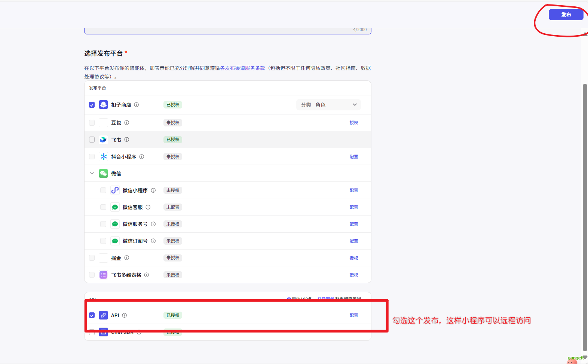The width and height of the screenshot is (588, 364).
Task: Uncheck the 扣子商店 checkbox
Action: click(92, 105)
